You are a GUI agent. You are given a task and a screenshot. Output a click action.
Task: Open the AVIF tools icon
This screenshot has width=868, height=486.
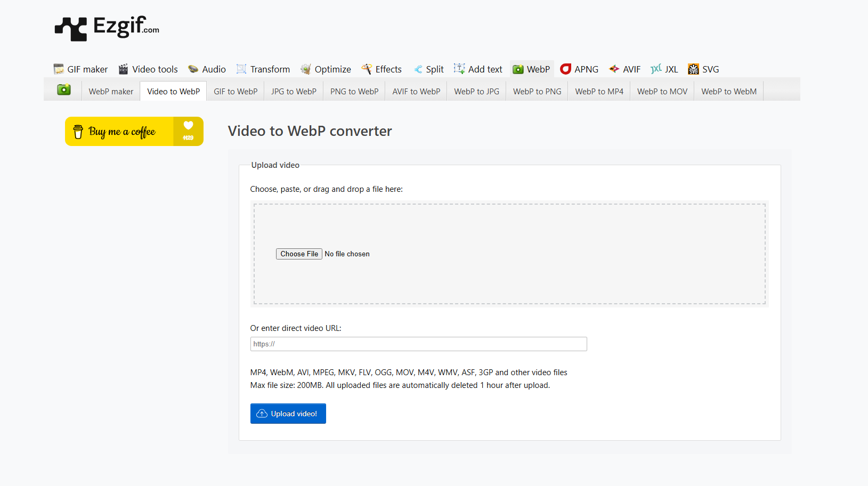point(614,69)
